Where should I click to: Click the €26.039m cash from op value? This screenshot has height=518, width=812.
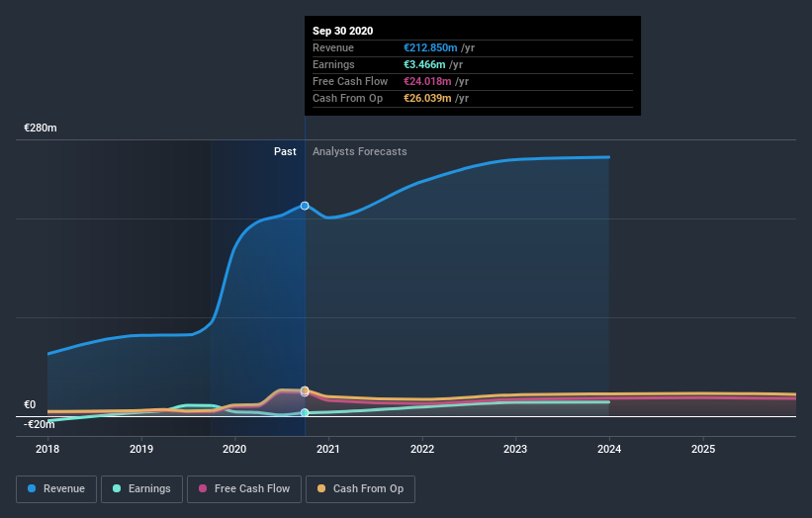point(427,98)
